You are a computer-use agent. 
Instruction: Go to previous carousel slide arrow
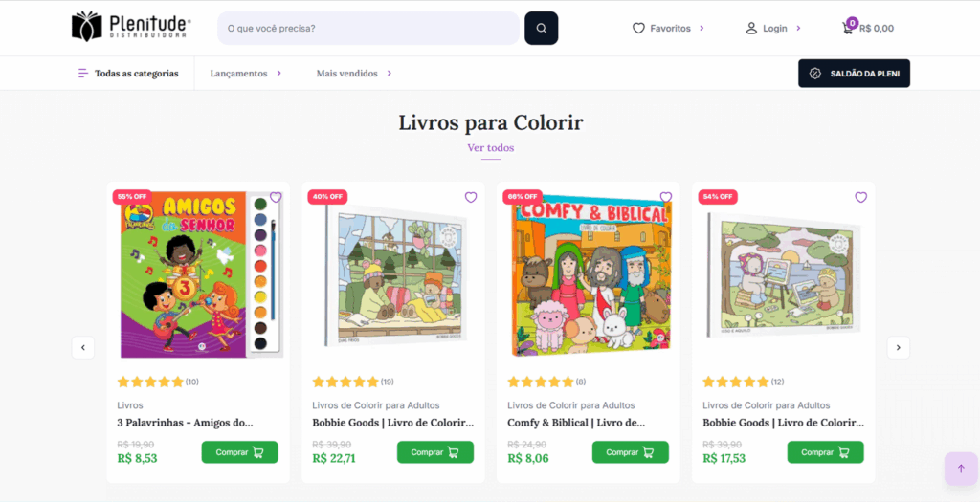(x=83, y=347)
